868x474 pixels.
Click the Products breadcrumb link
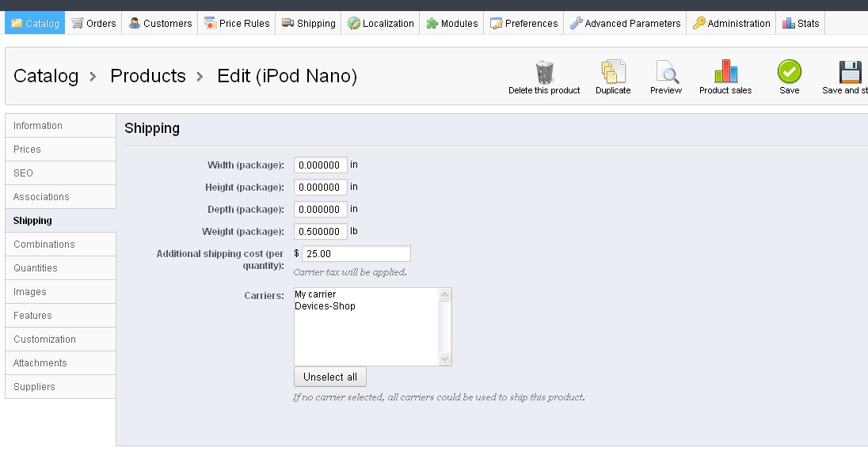coord(148,76)
